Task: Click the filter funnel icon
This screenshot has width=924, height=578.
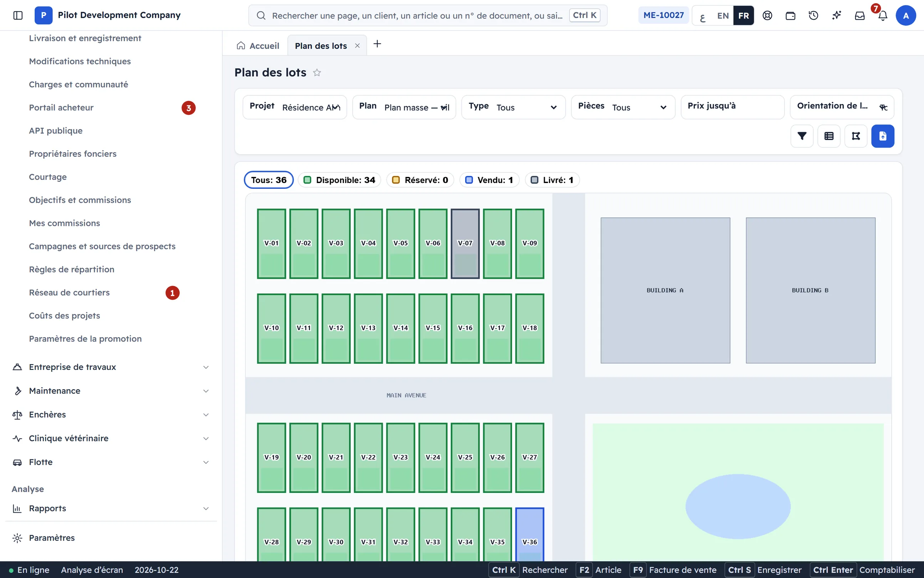Action: pos(802,136)
